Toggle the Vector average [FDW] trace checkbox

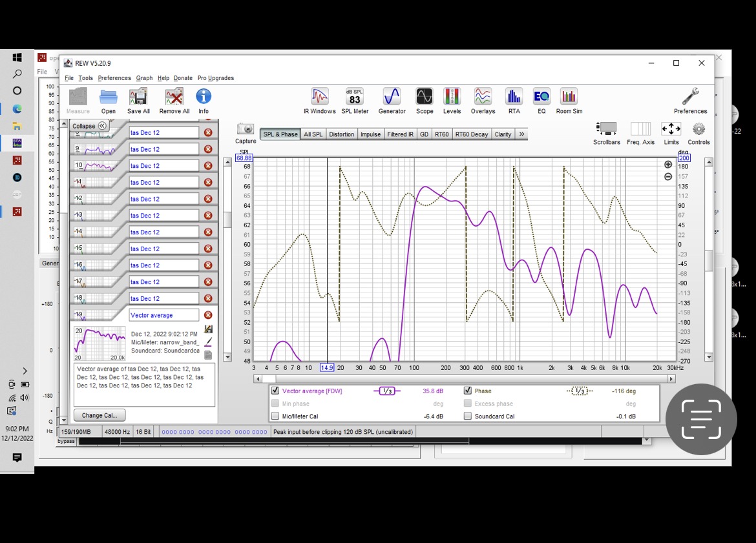[275, 391]
